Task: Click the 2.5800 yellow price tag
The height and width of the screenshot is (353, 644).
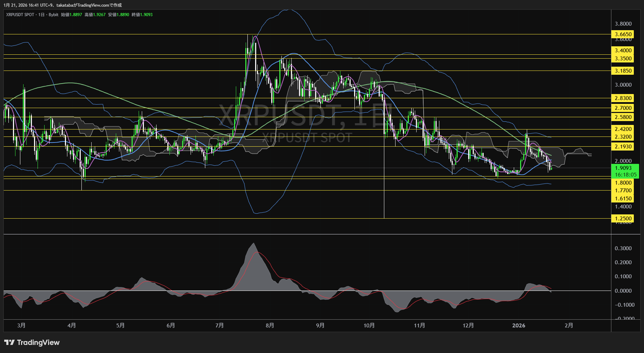Action: point(623,117)
